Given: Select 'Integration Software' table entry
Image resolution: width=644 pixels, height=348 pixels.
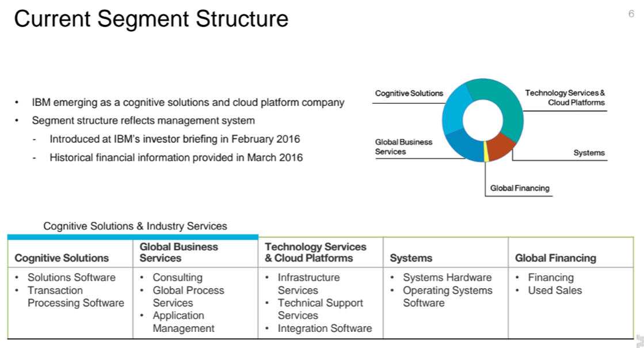Looking at the screenshot, I should 325,328.
